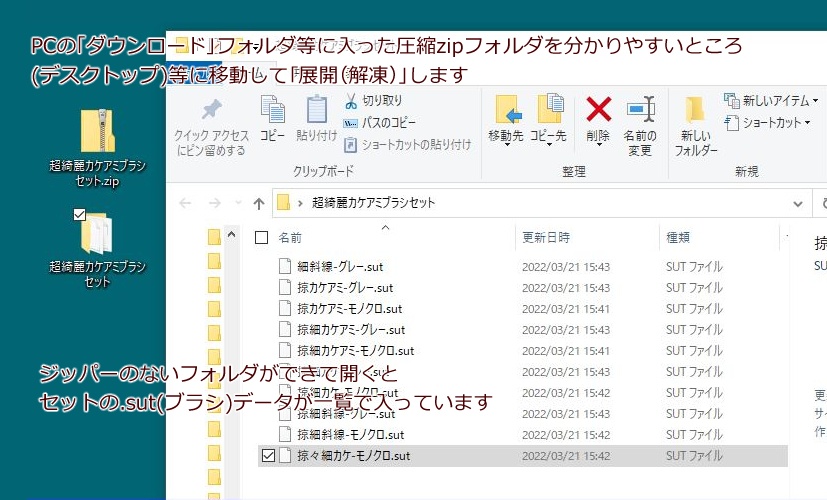Create a New folder (新しいフォルダー)

point(696,127)
